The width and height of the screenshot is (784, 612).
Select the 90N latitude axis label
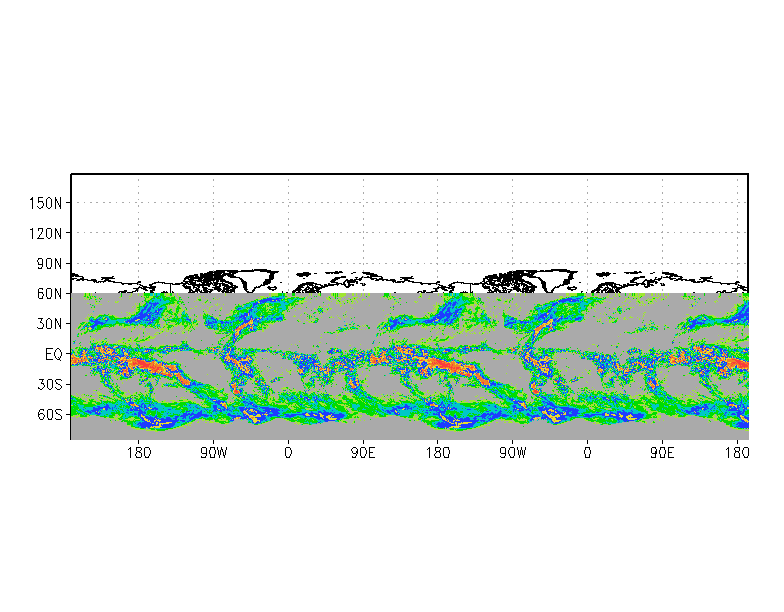[x=50, y=264]
